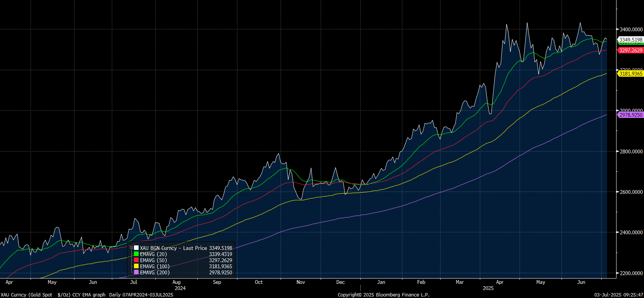Select the EMAVG (200) legend label
Screen dimensions: 644x298
155,272
